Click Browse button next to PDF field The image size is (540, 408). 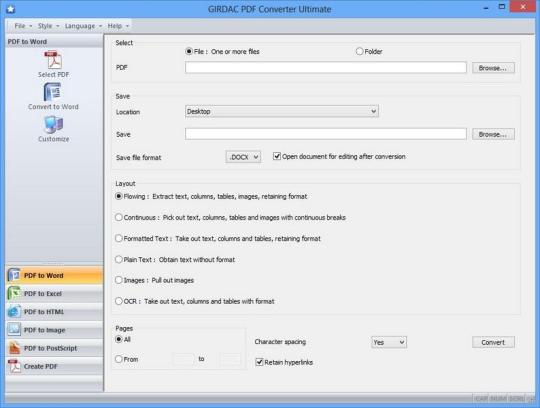click(493, 68)
